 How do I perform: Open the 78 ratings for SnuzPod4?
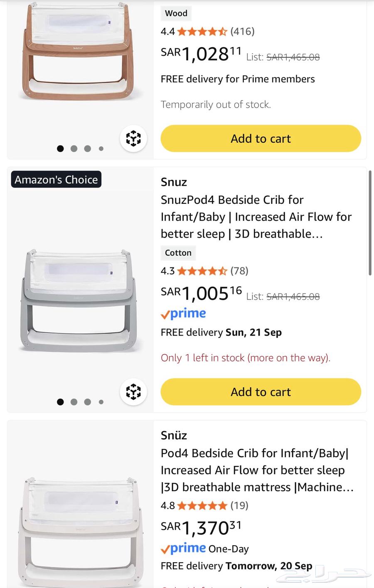click(x=239, y=271)
